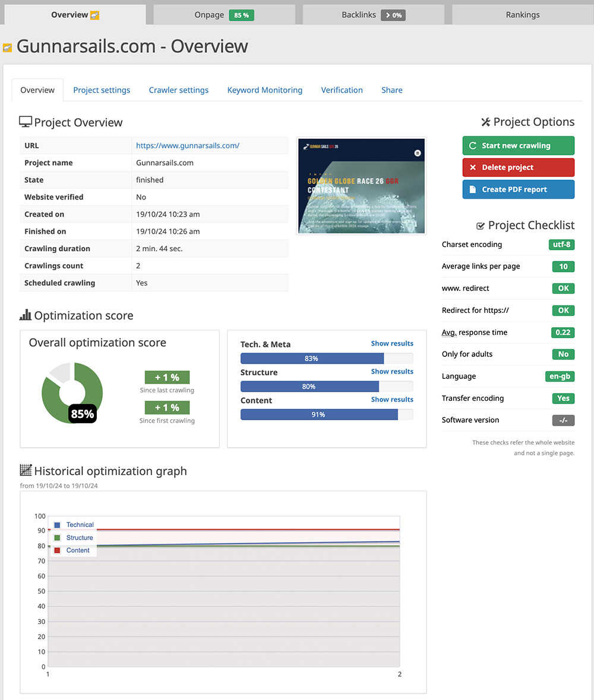594x700 pixels.
Task: Click the Scheduled crawling Yes value
Action: coord(141,283)
